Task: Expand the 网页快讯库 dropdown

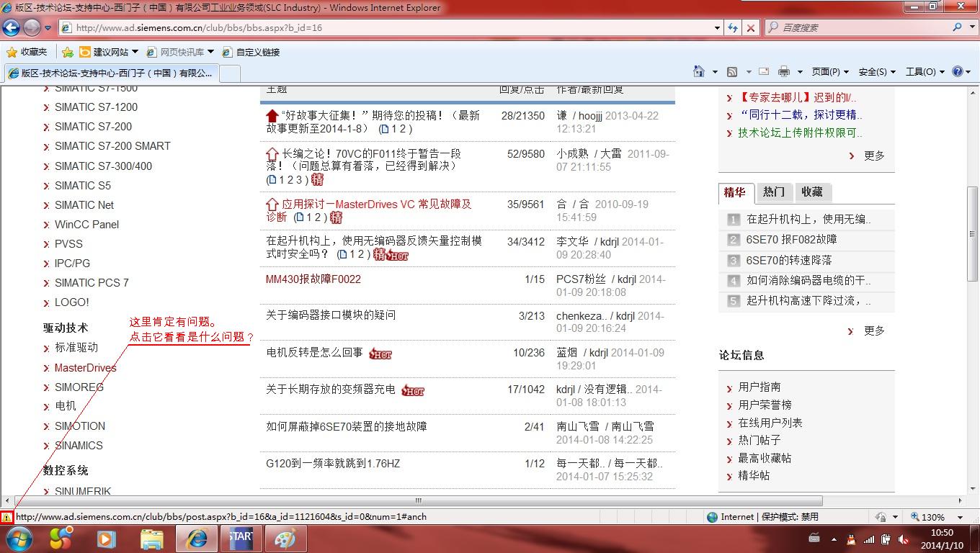Action: tap(210, 52)
